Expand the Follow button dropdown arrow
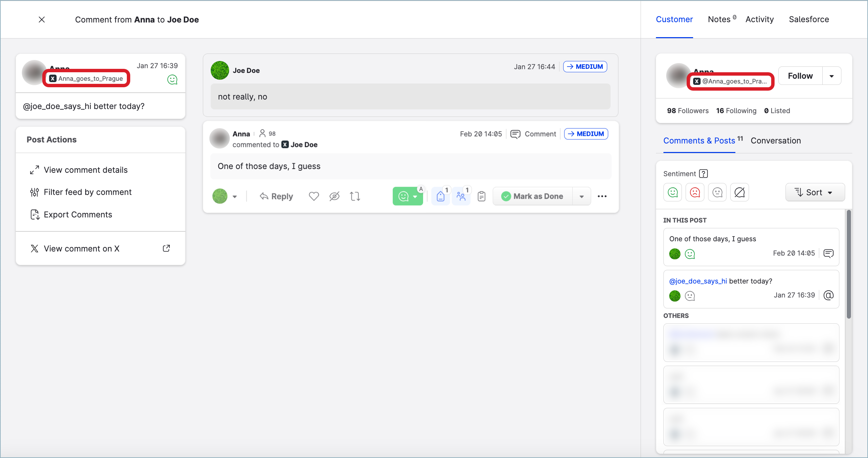 click(x=832, y=76)
